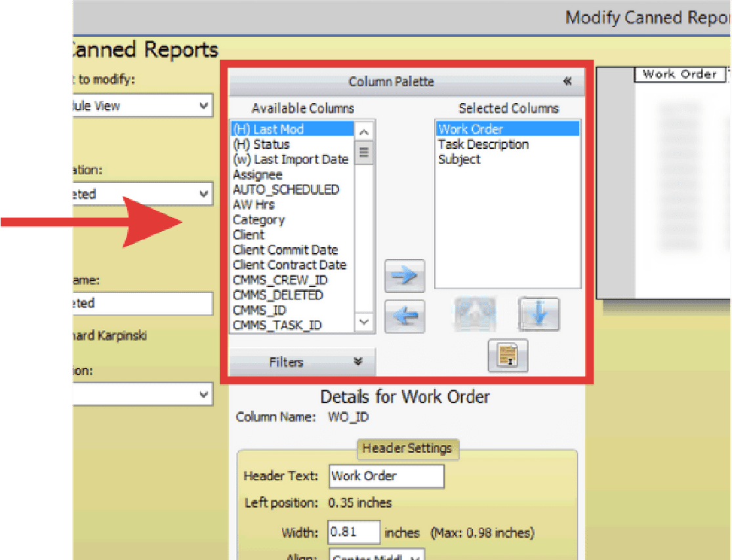Click the Header Text input field
Screen dimensions: 732x560
386,476
